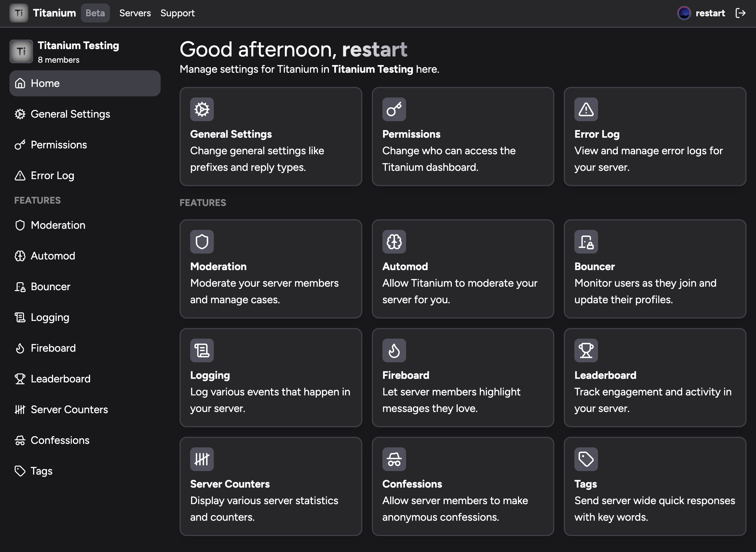Click the incognito hat icon in sidebar
Screen dimensions: 756x552
20,440
